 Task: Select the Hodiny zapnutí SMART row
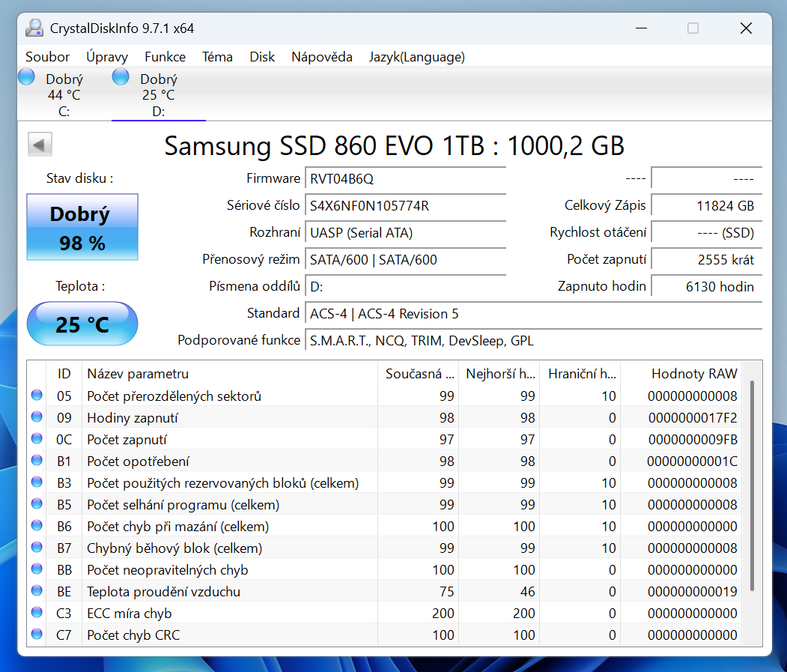click(225, 417)
